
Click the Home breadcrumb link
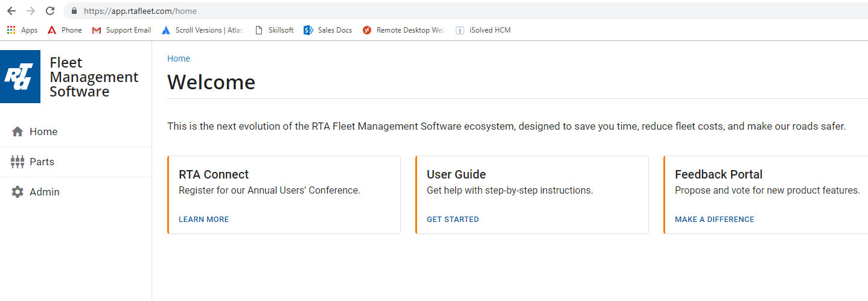[x=178, y=59]
